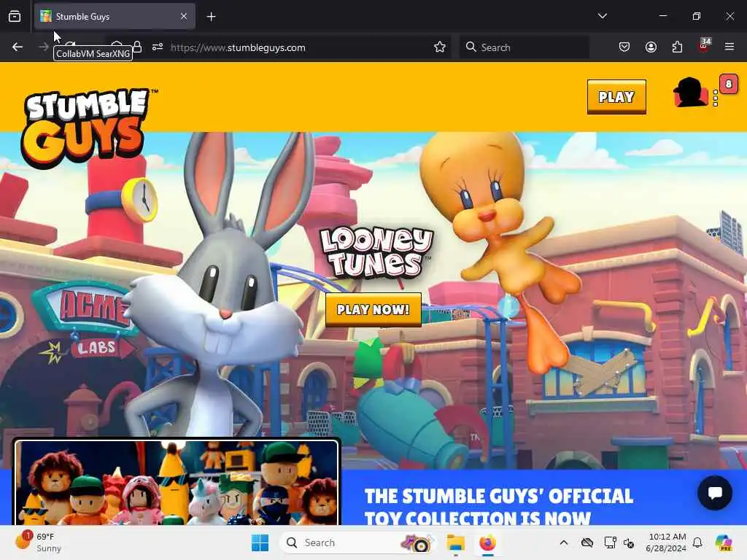747x560 pixels.
Task: Select the Stumble Guys browser tab
Action: 115,17
